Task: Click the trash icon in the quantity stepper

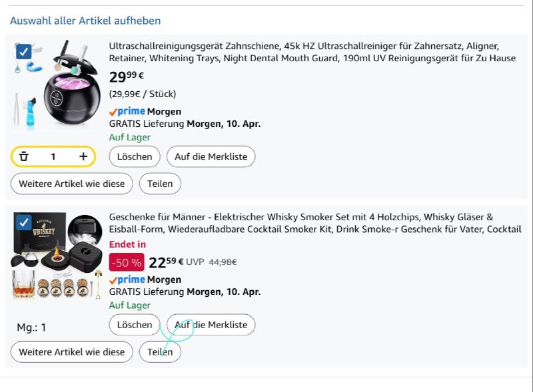Action: tap(24, 156)
